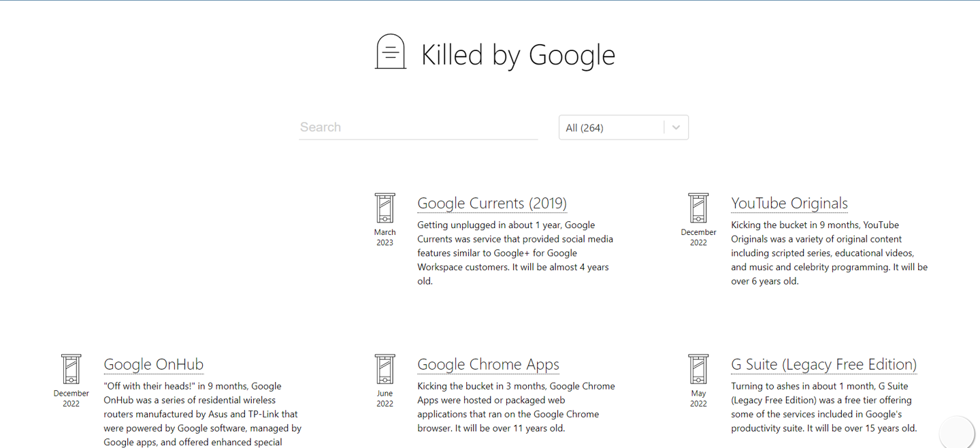Click the tombstone logo icon

(x=391, y=52)
